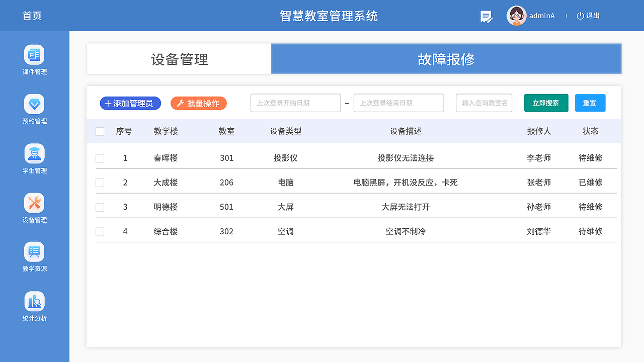The width and height of the screenshot is (644, 362).
Task: Click 待维修 status in 春晖楼 row
Action: coord(591,158)
